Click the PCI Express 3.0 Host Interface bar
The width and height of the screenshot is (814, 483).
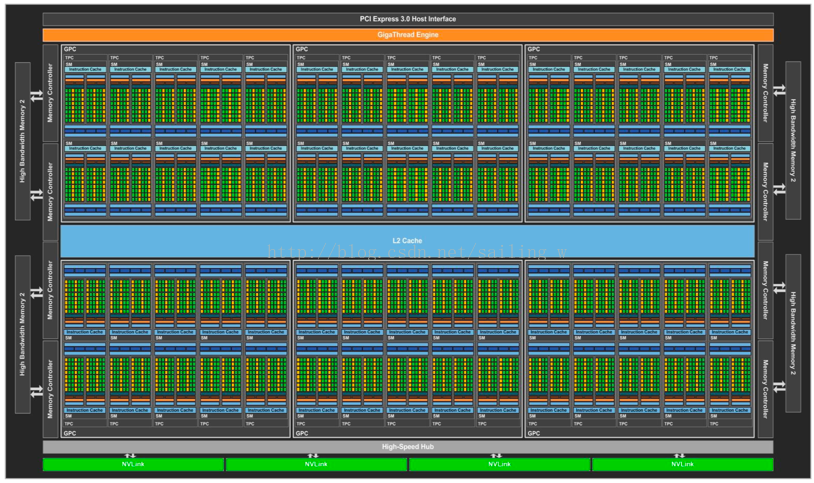(407, 19)
